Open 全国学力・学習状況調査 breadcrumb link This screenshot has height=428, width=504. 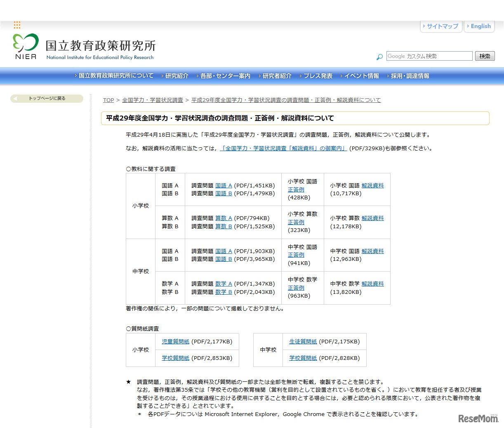[x=153, y=100]
